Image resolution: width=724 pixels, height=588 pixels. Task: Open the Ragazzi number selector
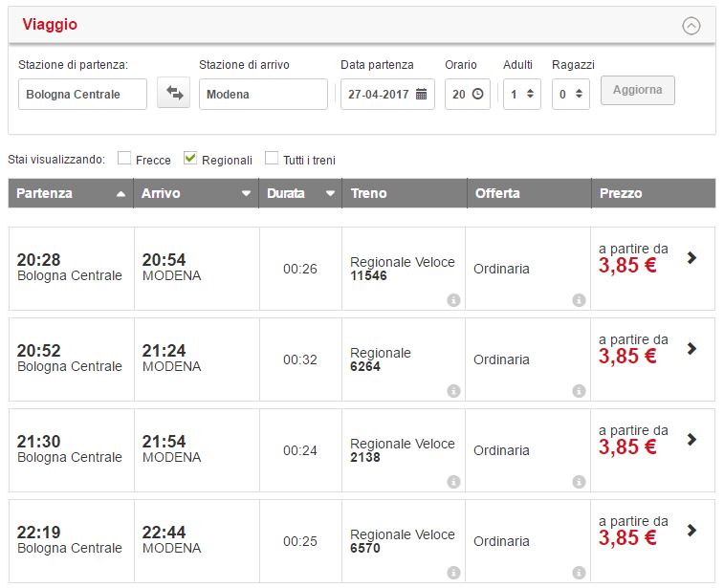pos(571,95)
